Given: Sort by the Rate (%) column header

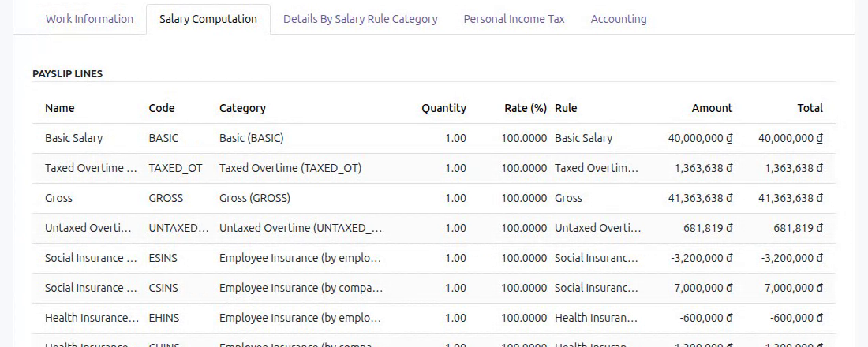Looking at the screenshot, I should tap(526, 109).
